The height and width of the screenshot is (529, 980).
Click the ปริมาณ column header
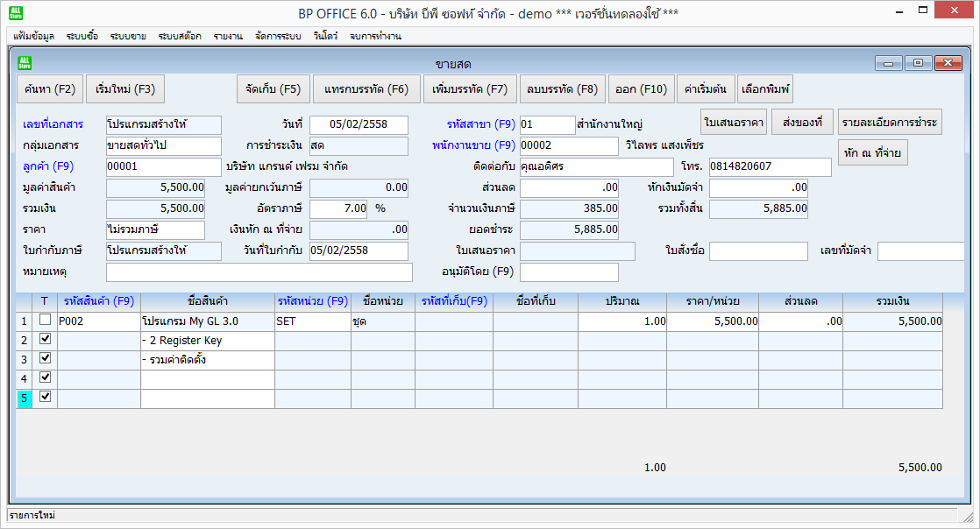click(x=622, y=301)
